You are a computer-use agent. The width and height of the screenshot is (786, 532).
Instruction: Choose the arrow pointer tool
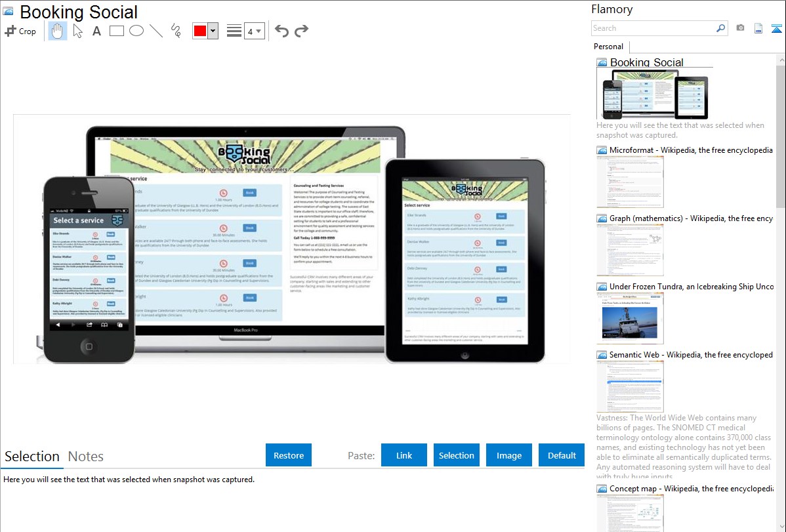(x=77, y=31)
